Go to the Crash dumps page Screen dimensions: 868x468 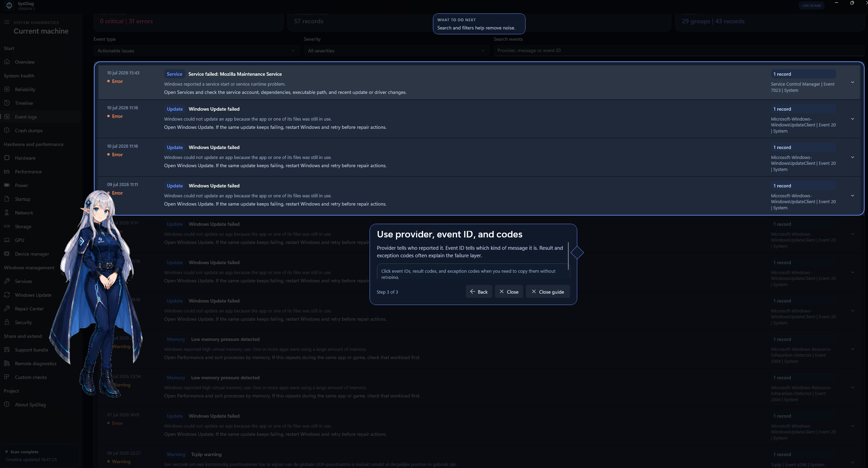pos(29,131)
